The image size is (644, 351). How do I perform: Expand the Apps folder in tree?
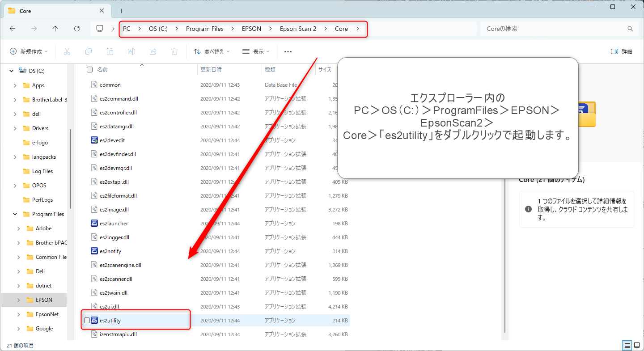click(15, 85)
